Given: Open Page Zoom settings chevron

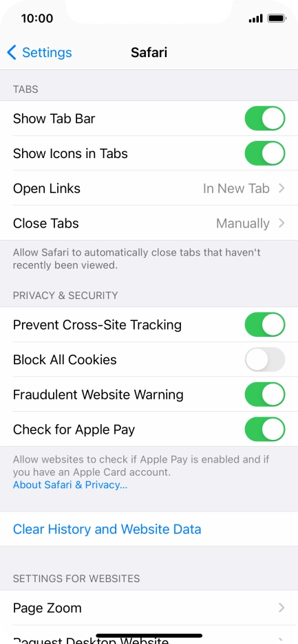Looking at the screenshot, I should click(281, 608).
